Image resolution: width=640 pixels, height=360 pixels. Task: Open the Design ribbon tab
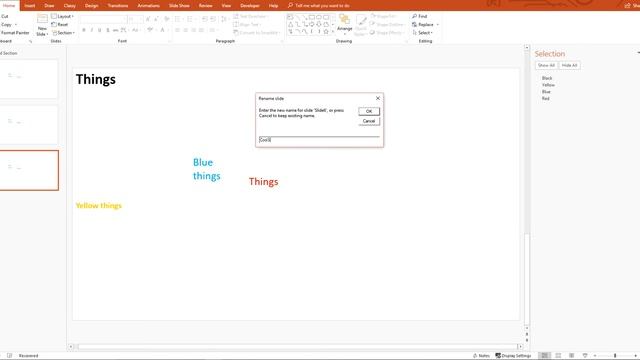(91, 6)
